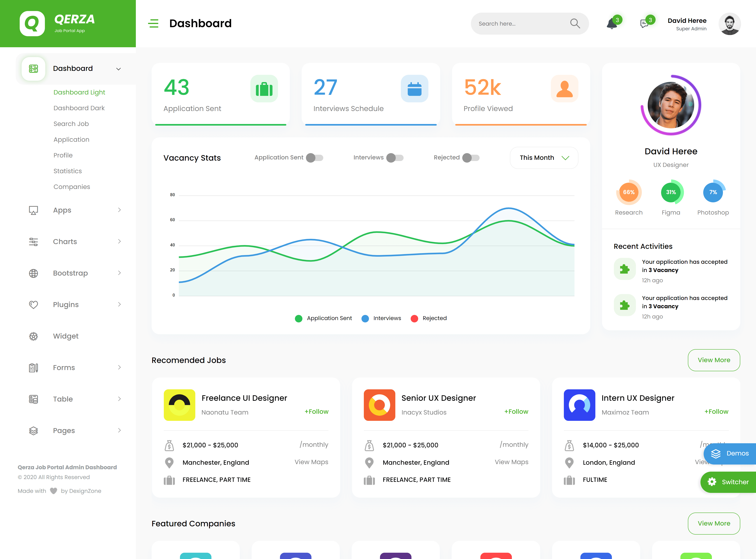Toggle the Application Sent switch
Viewport: 756px width, 559px height.
click(x=315, y=158)
